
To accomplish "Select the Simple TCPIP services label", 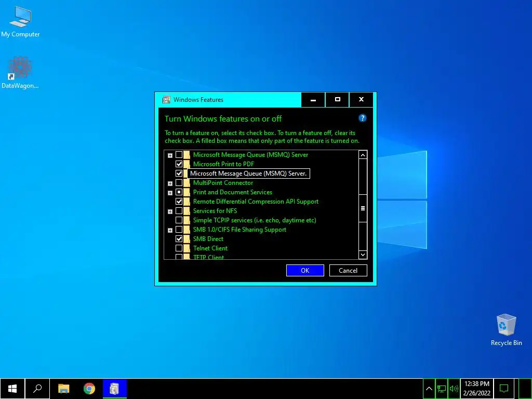I will click(255, 220).
